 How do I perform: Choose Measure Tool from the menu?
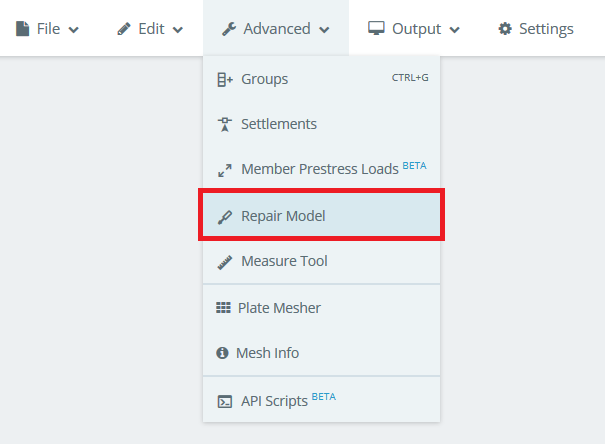point(321,261)
